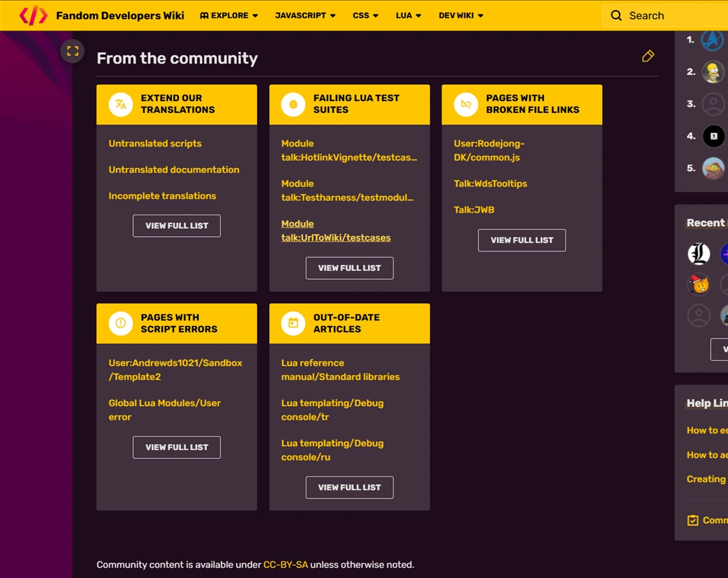Open the Untranslated scripts link
Image resolution: width=728 pixels, height=578 pixels.
click(155, 143)
